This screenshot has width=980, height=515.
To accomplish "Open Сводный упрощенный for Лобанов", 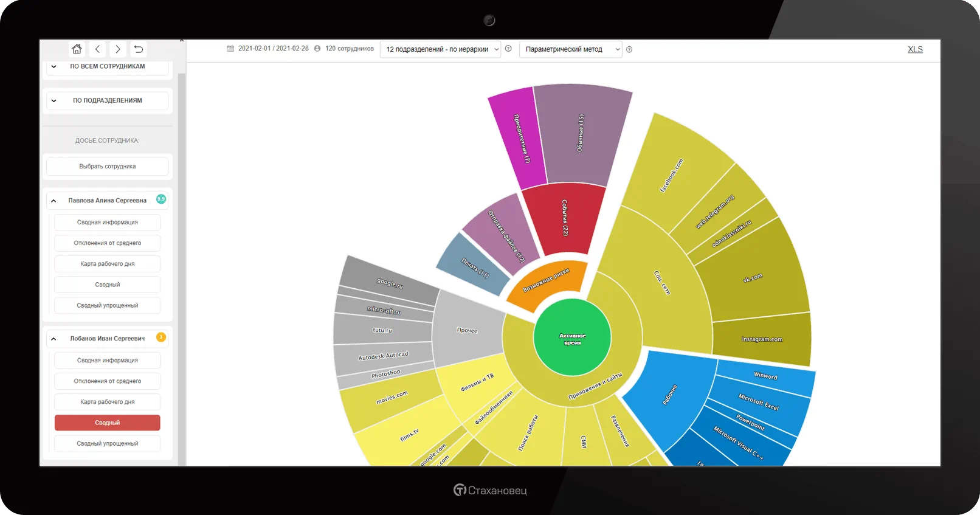I will [108, 443].
